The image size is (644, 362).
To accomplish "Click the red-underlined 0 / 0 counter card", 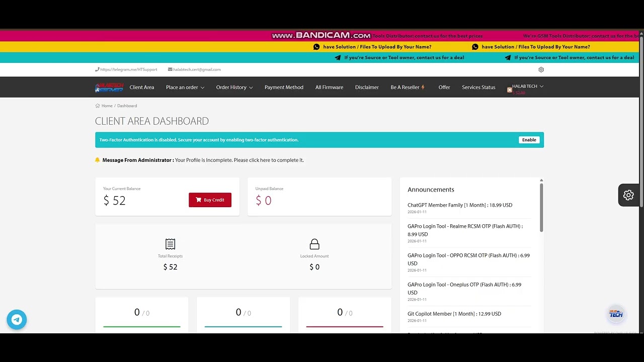I will [345, 315].
